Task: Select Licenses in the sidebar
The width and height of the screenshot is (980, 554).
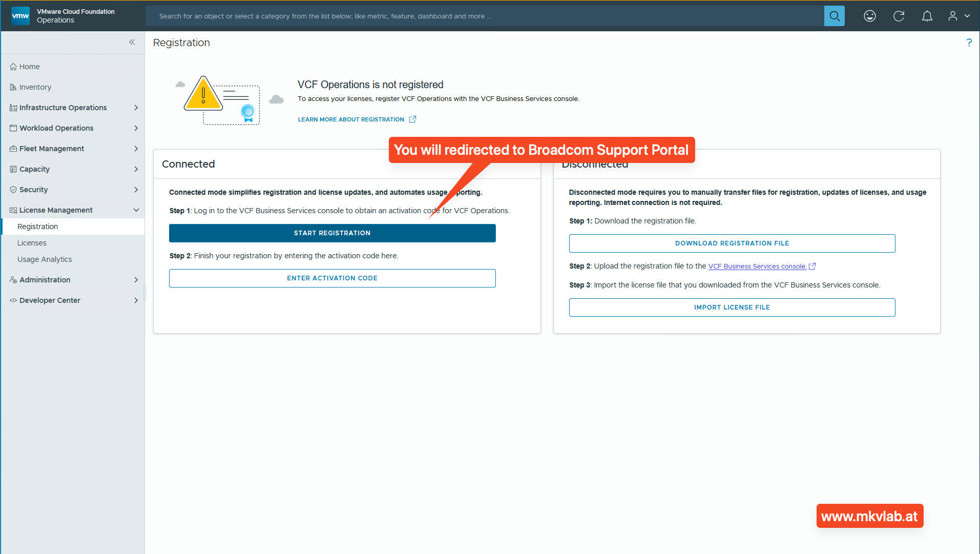Action: (x=32, y=243)
